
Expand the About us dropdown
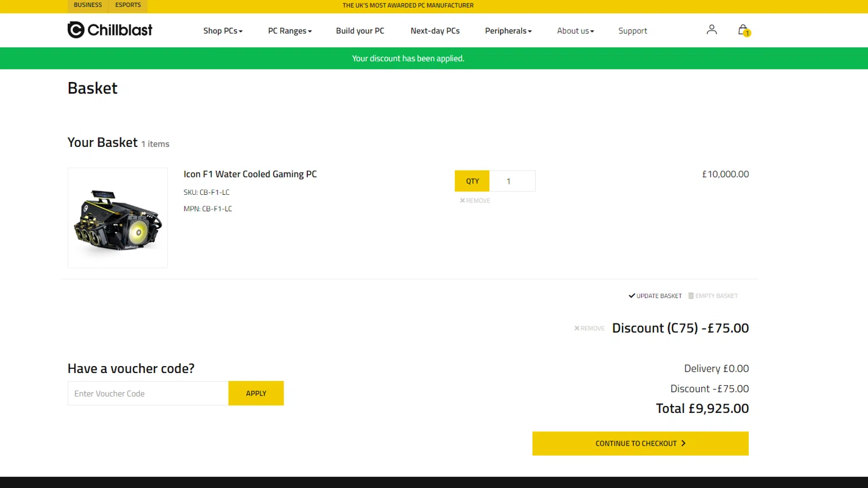[575, 31]
